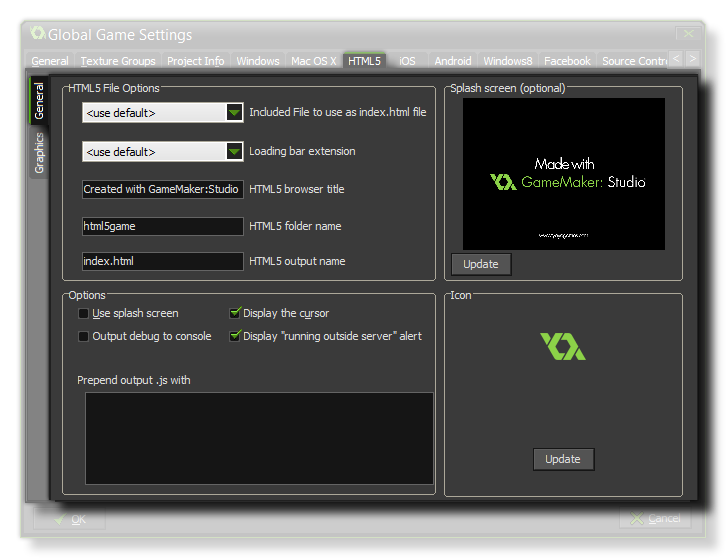Click the GameMaker logo in the title bar

38,33
